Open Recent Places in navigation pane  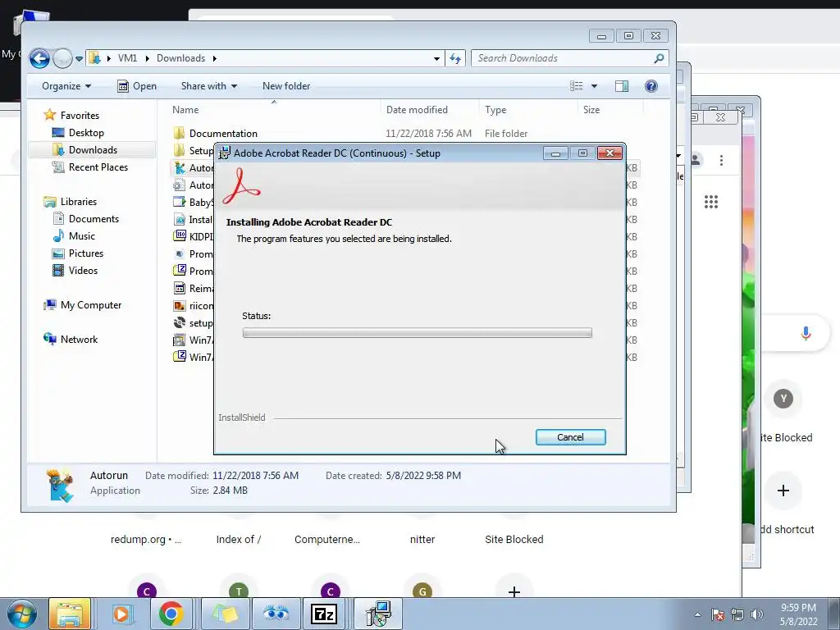click(x=98, y=167)
